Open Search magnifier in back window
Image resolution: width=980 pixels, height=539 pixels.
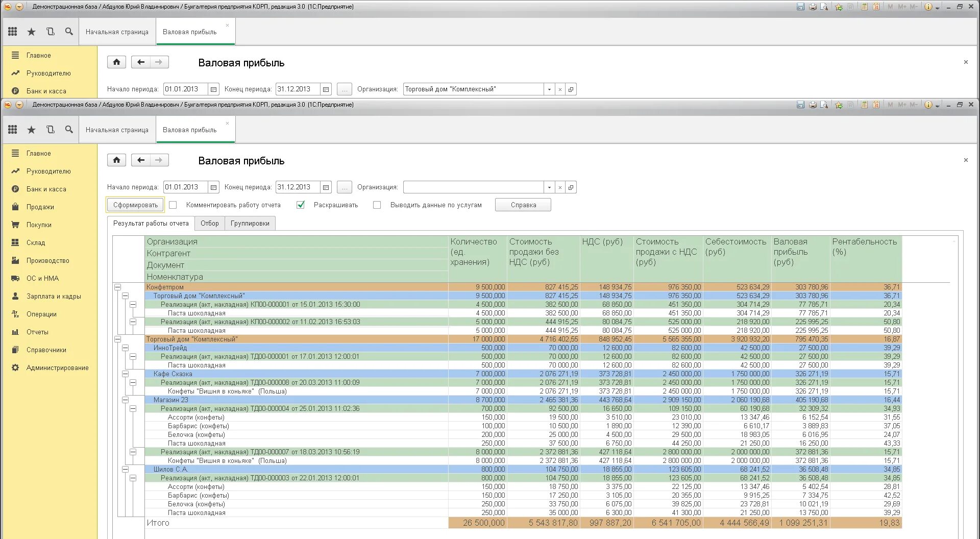[x=69, y=32]
